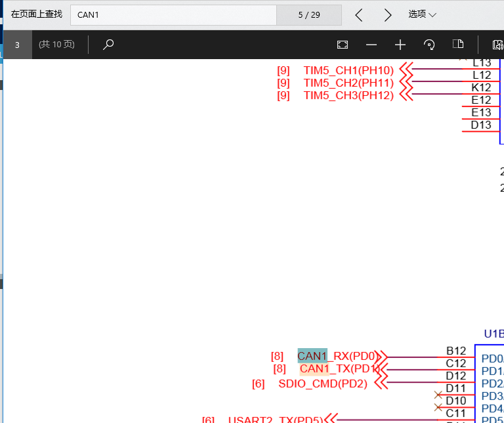
Task: Click the highlighted CAN1_RX(PD0) label
Action: pyautogui.click(x=337, y=356)
